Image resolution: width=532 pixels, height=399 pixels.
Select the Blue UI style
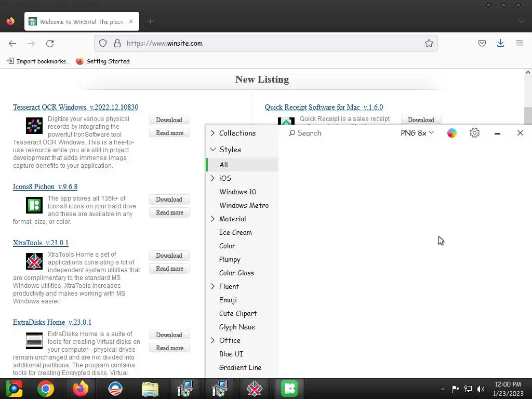tap(242, 354)
